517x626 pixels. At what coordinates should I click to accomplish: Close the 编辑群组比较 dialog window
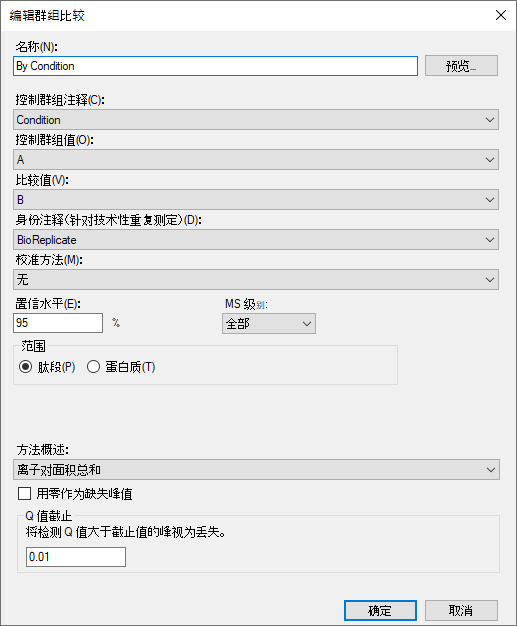501,15
